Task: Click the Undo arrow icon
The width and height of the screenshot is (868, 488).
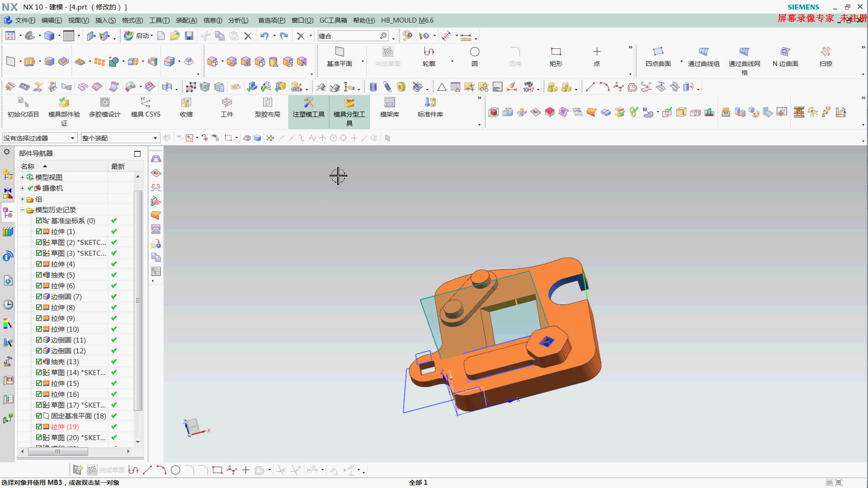Action: point(264,36)
